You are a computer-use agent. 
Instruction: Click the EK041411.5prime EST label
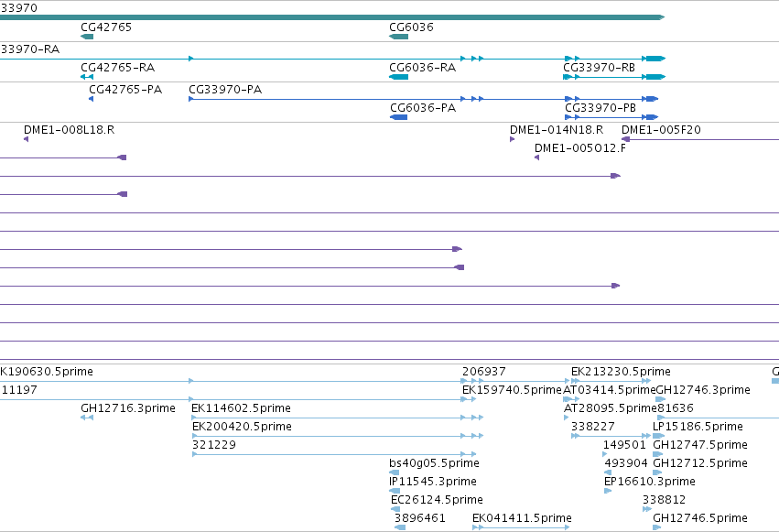click(x=522, y=518)
